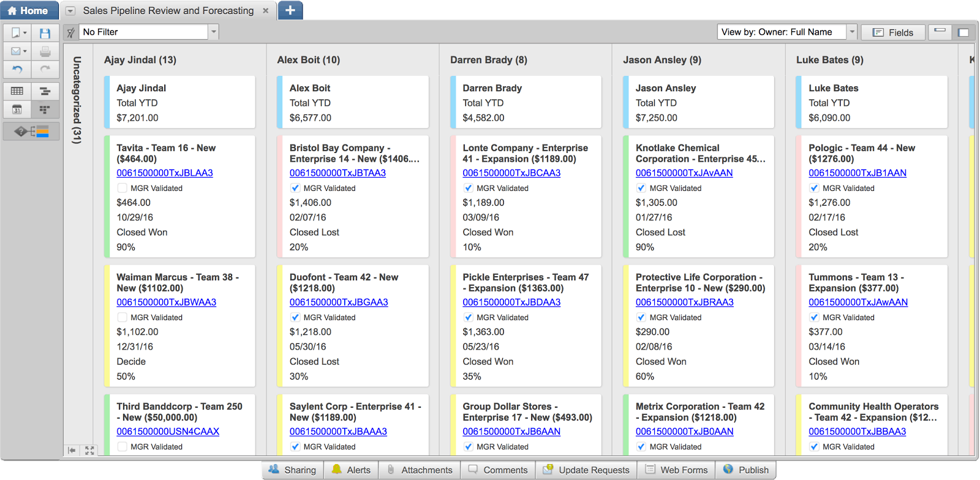
Task: Open the Sharing panel
Action: 293,470
